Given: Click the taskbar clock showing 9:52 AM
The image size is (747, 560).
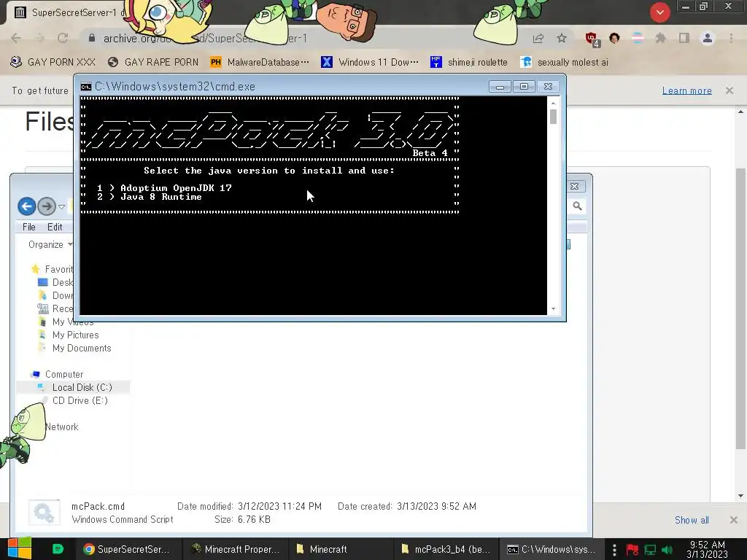Looking at the screenshot, I should coord(708,549).
